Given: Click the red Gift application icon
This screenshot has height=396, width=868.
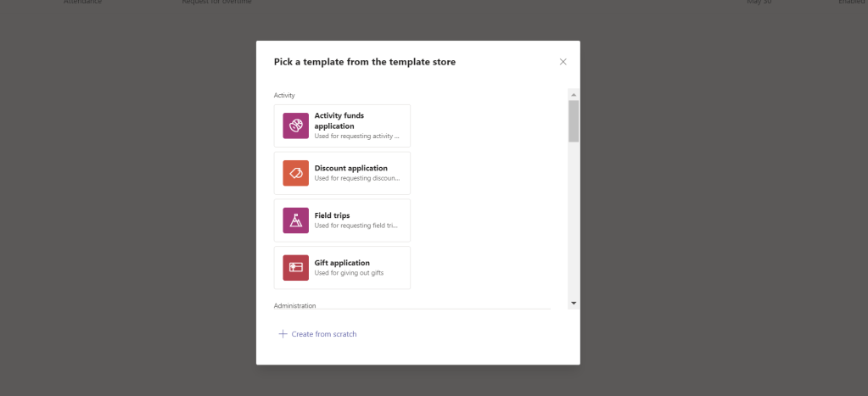Looking at the screenshot, I should 295,267.
